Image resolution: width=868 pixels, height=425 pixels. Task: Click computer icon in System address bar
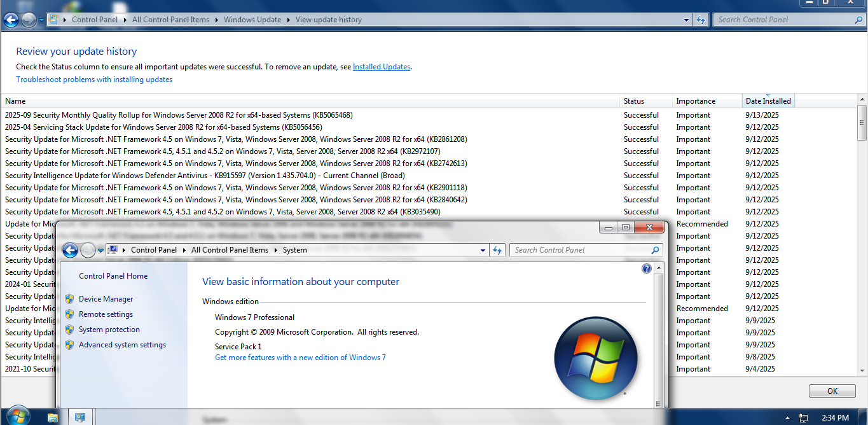pyautogui.click(x=113, y=250)
